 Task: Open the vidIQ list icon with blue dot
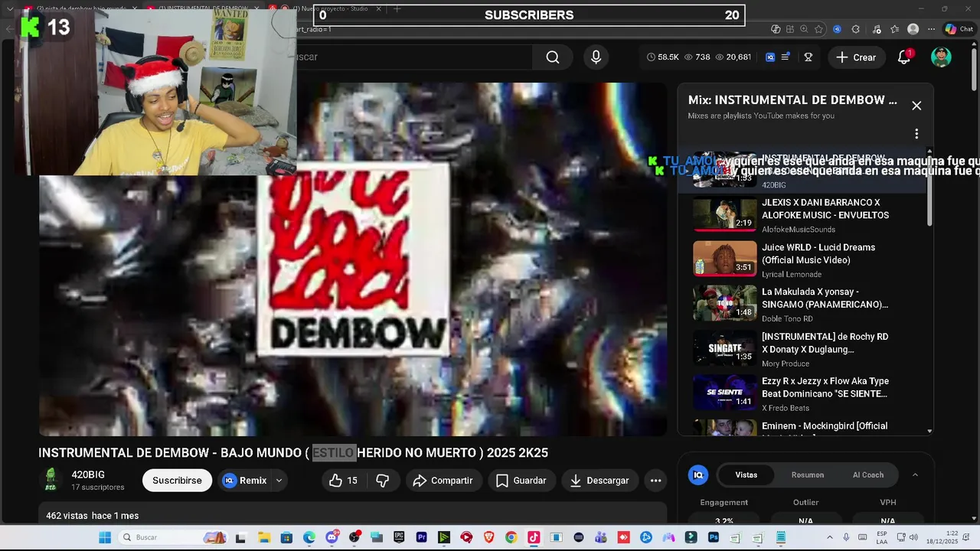tap(786, 57)
